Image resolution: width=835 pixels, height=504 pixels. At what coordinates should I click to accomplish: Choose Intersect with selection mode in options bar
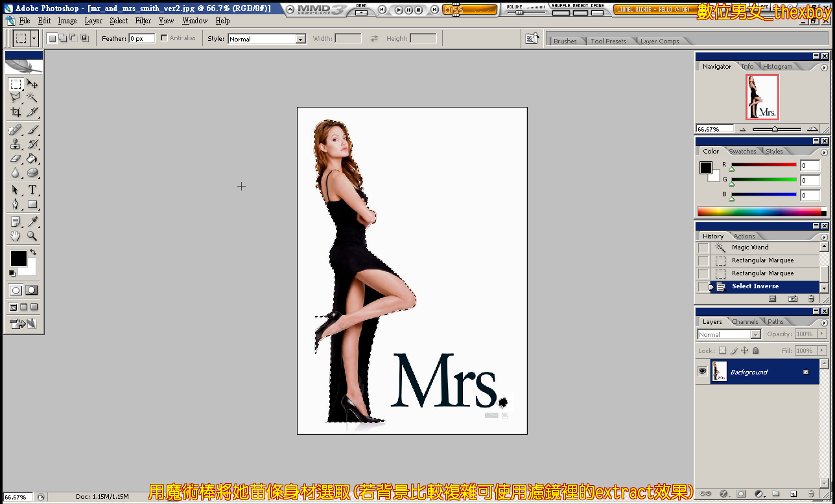click(x=84, y=38)
